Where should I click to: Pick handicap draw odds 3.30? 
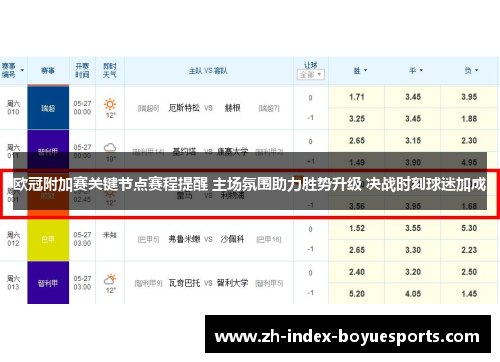413,250
